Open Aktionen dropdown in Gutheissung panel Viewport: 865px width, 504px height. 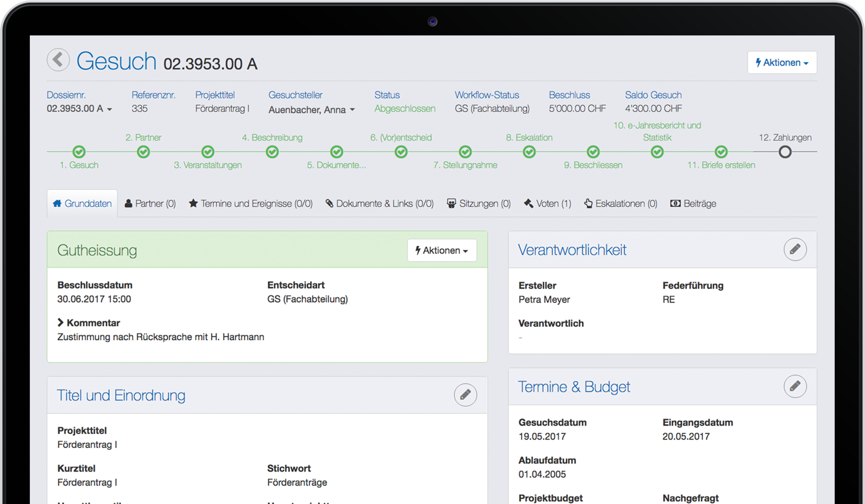[x=442, y=251]
